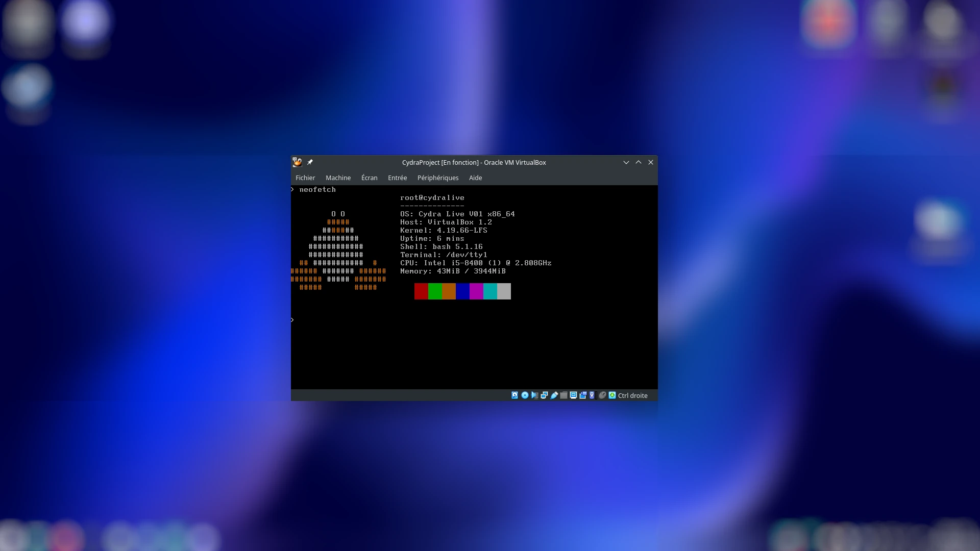Click the optical drive status icon

(525, 395)
